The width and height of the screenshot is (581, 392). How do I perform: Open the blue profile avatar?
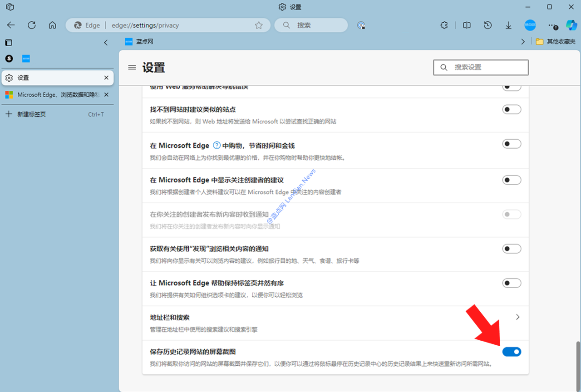[x=530, y=25]
